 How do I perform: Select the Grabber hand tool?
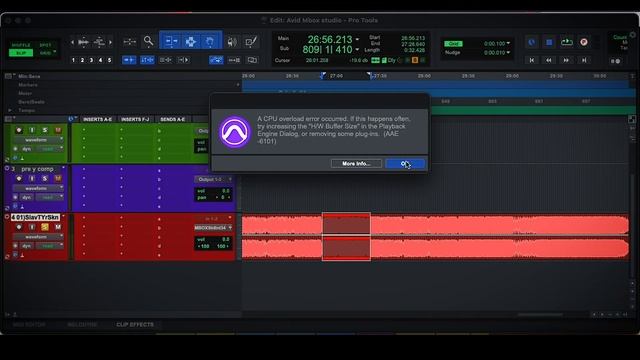(x=210, y=41)
